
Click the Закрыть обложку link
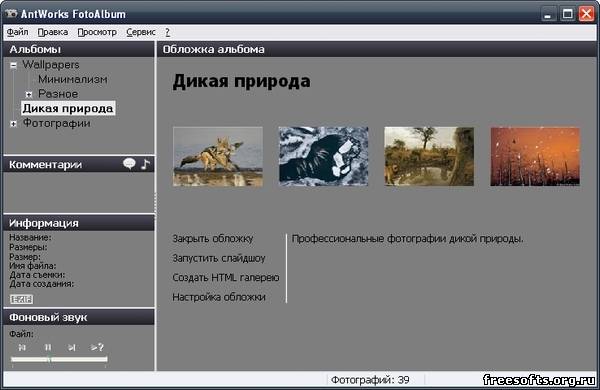coord(213,238)
